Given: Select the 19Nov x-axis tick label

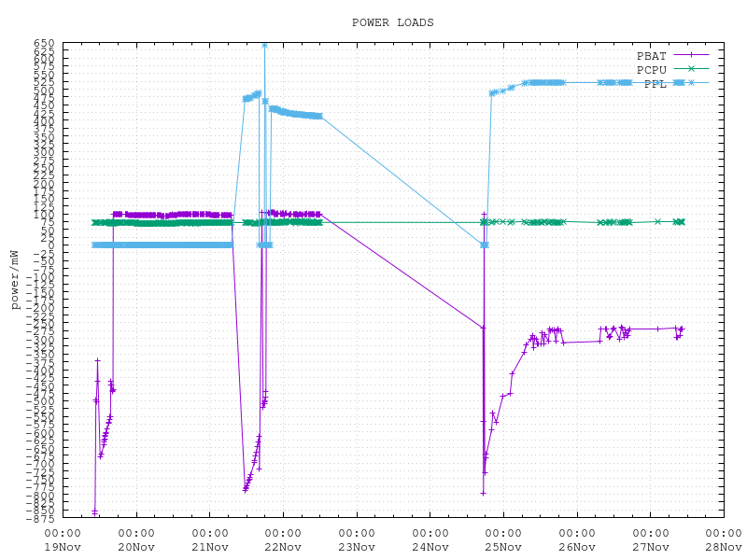Looking at the screenshot, I should pos(63,546).
